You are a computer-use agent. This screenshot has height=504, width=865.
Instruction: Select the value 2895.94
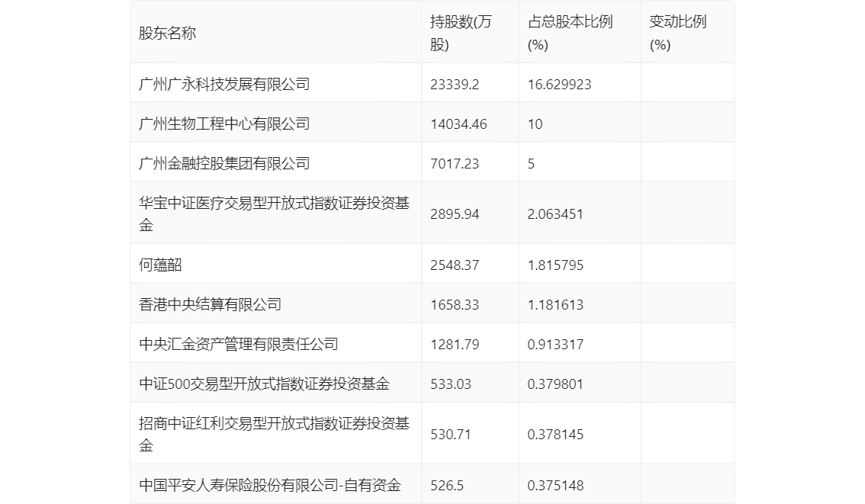[x=455, y=214]
